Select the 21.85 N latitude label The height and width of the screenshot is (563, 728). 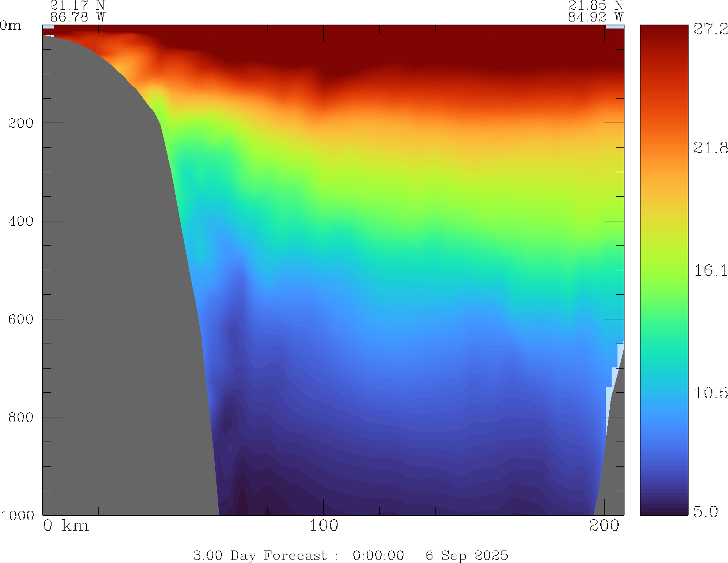(x=595, y=5)
